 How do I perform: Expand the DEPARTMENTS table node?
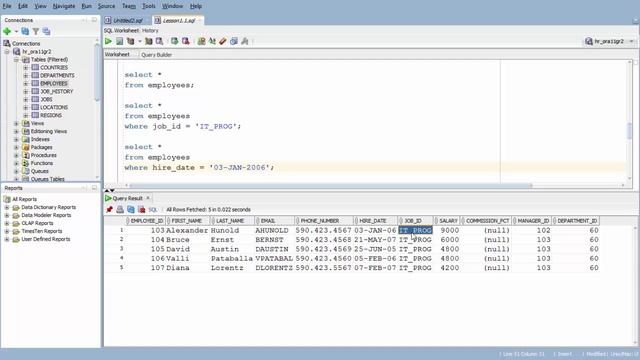click(25, 76)
